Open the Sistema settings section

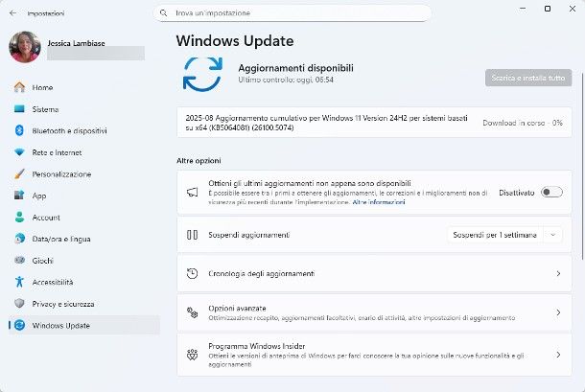coord(45,109)
